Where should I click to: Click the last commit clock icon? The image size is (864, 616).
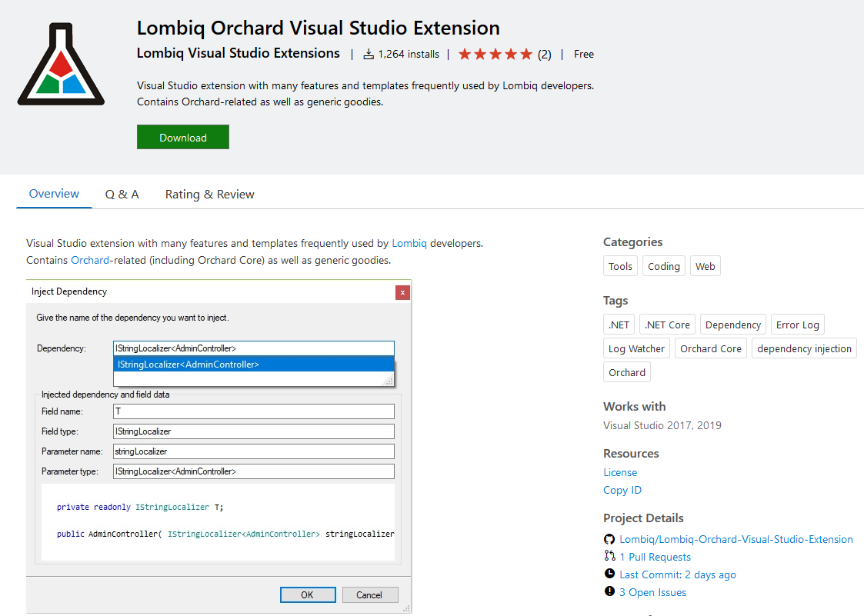(609, 574)
